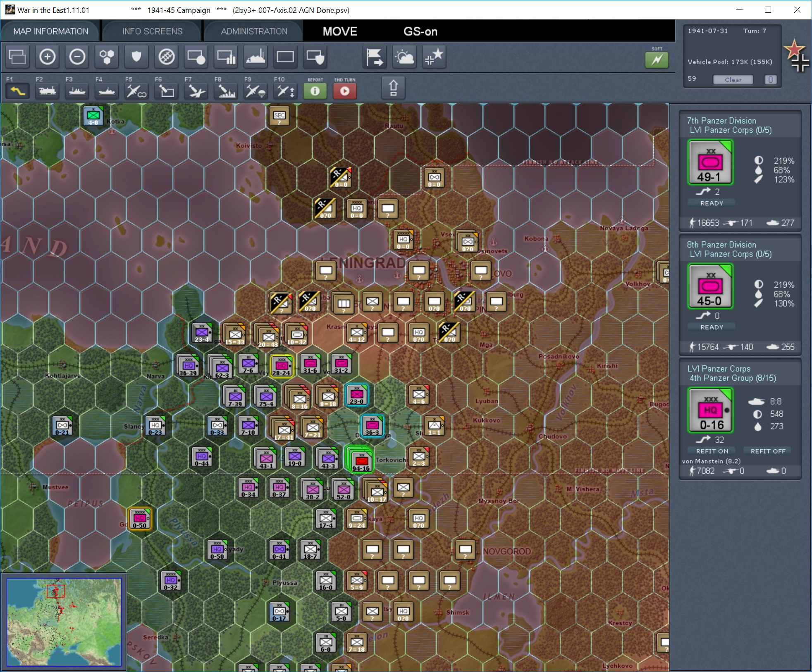Screen dimensions: 812x672
Task: Select F10 air transfer icon
Action: pos(285,91)
